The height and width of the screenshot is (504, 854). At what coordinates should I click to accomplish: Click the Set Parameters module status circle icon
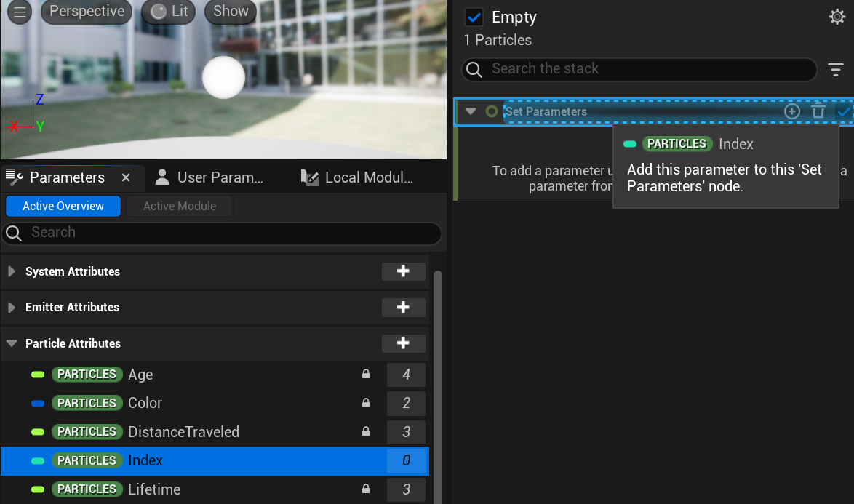(x=491, y=111)
